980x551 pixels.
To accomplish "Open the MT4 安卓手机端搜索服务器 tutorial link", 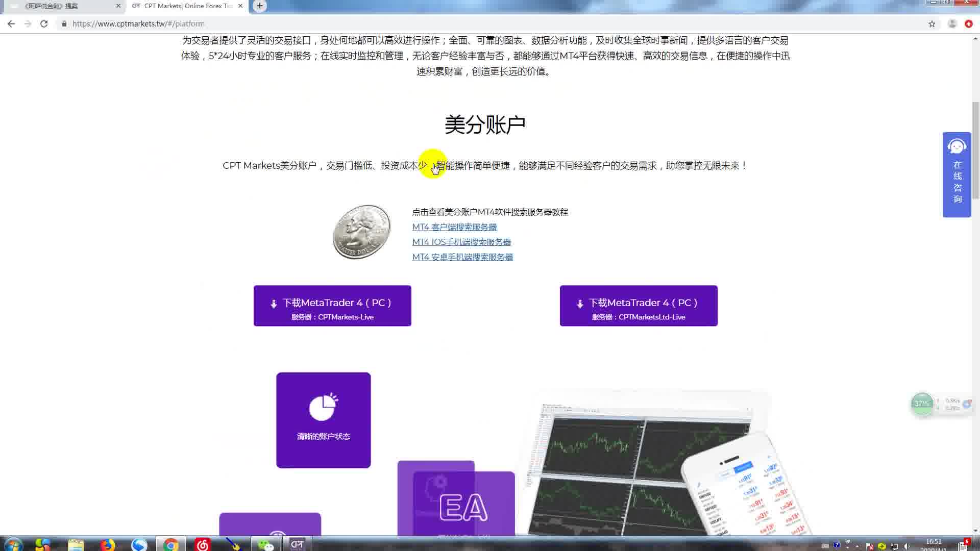I will [462, 257].
